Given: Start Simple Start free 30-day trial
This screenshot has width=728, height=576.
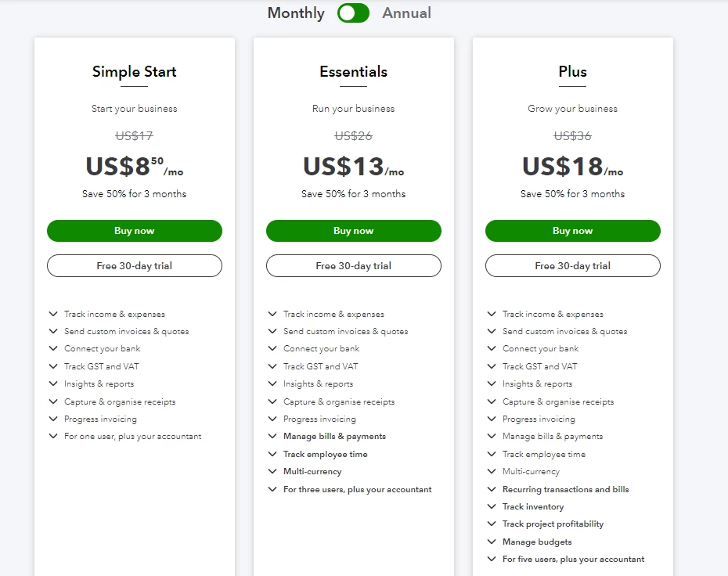Looking at the screenshot, I should coord(135,266).
